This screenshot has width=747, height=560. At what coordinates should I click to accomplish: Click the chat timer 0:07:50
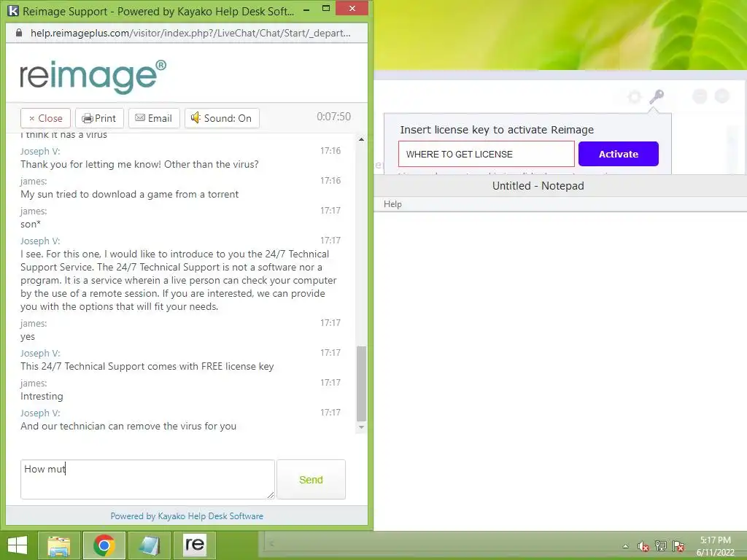(334, 117)
